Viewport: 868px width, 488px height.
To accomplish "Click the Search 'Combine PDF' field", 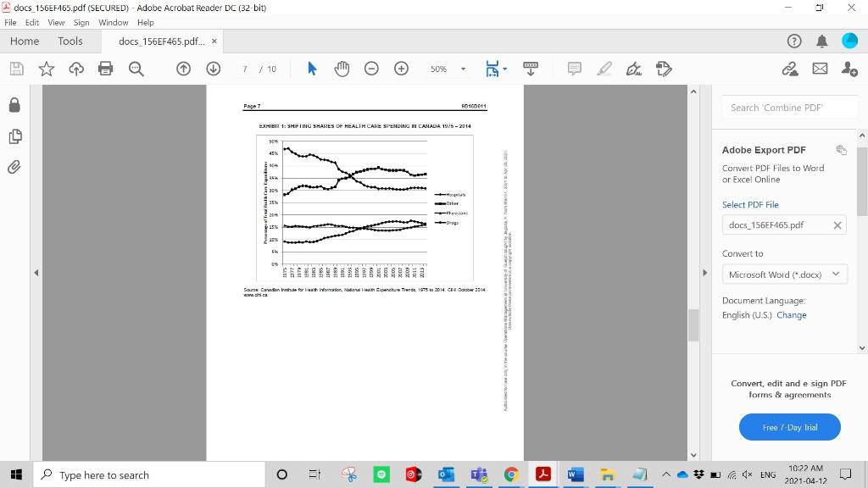I will (789, 108).
